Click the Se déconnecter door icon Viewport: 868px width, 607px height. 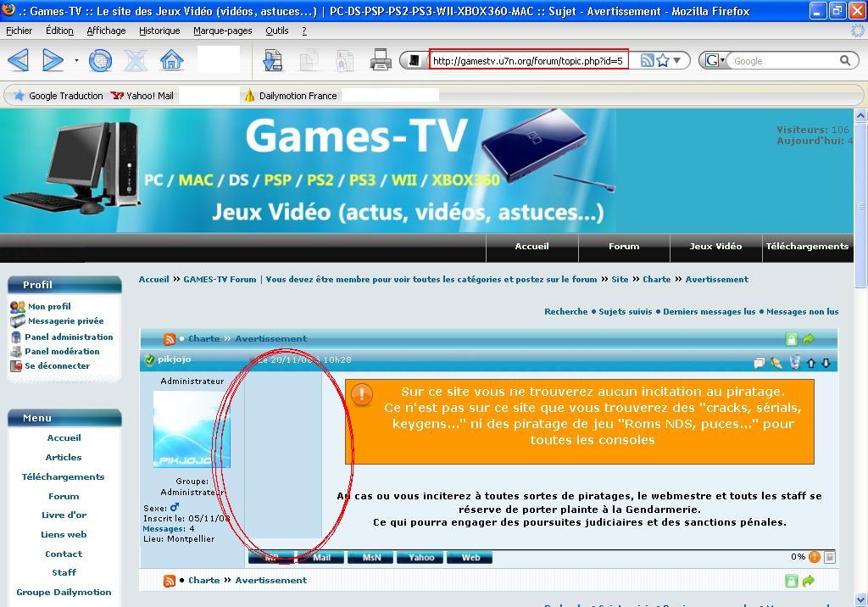point(16,365)
